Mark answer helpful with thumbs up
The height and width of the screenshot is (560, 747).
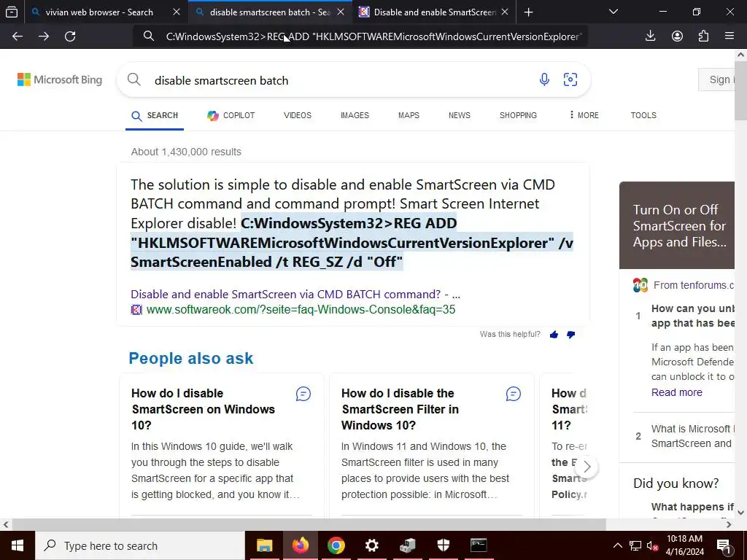pyautogui.click(x=554, y=334)
